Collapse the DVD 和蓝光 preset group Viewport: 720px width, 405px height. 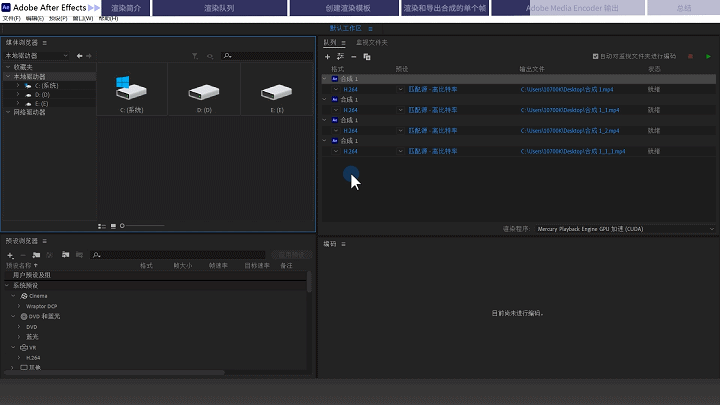[13, 316]
